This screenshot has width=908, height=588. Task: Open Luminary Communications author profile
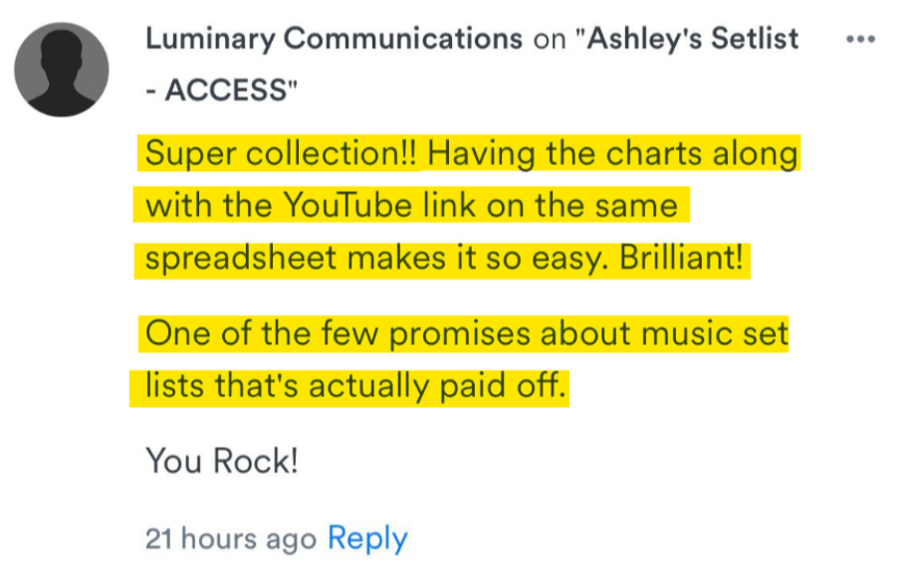(x=334, y=40)
